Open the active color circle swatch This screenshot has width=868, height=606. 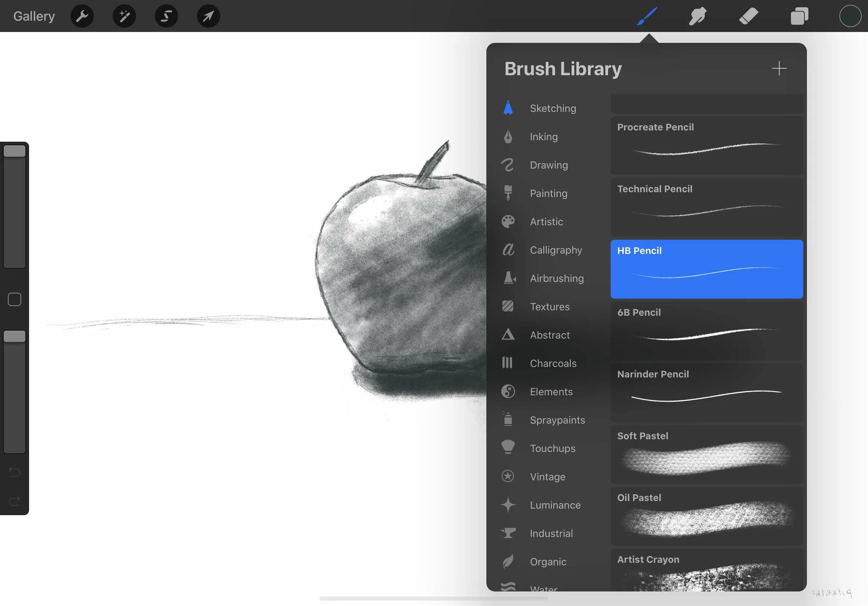tap(850, 16)
